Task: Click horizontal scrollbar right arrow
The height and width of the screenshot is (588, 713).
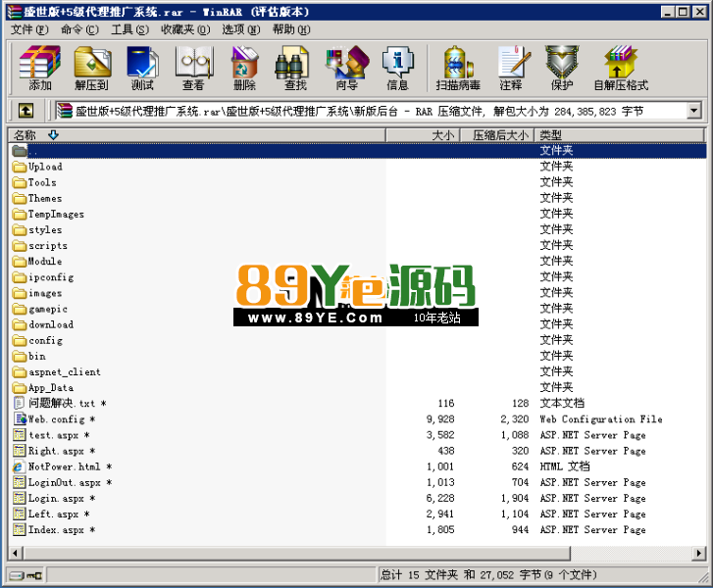Action: (x=699, y=553)
